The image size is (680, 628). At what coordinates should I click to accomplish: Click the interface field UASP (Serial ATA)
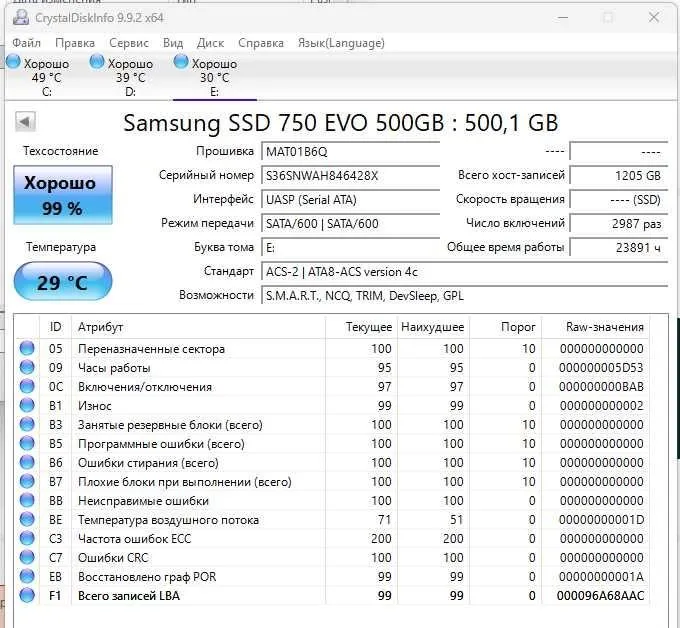click(x=350, y=200)
